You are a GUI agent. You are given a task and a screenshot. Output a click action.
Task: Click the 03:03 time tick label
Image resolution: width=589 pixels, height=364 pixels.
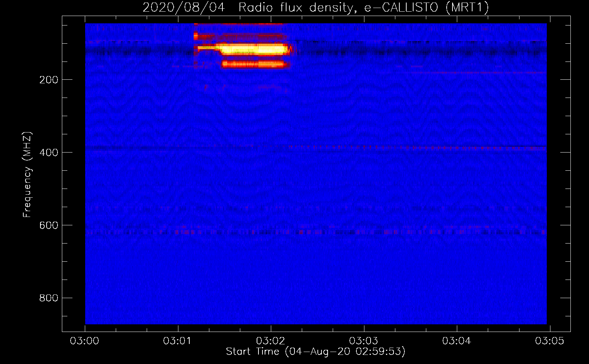[364, 341]
